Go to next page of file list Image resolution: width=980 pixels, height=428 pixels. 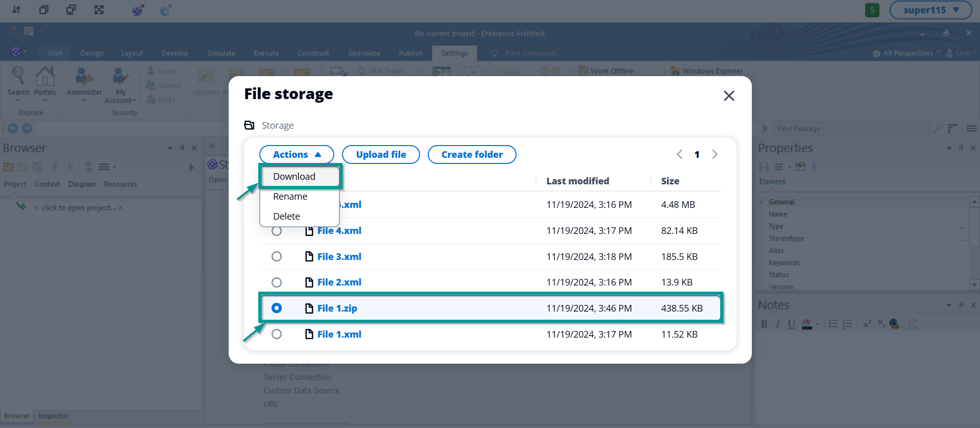click(x=715, y=155)
